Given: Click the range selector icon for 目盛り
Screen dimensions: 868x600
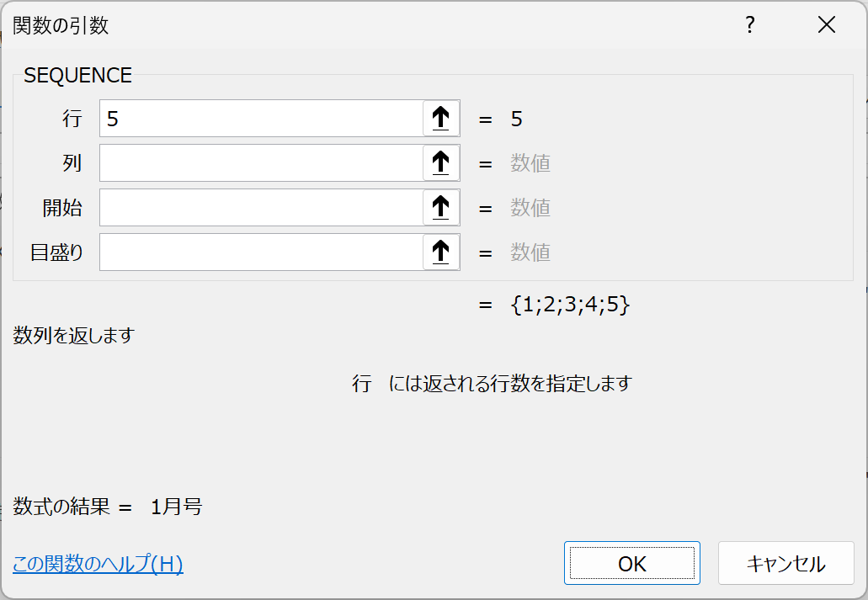Looking at the screenshot, I should pyautogui.click(x=441, y=252).
